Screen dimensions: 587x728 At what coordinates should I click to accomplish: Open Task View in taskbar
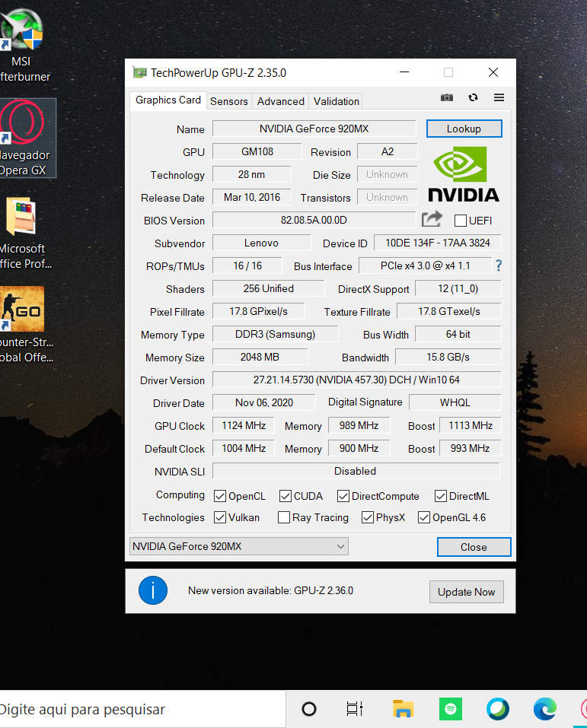(x=355, y=709)
